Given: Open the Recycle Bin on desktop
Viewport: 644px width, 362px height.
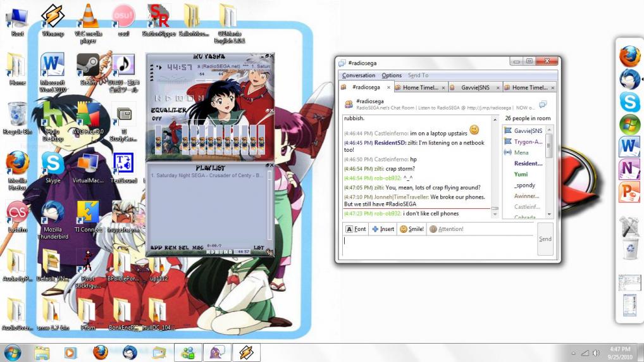Looking at the screenshot, I should (17, 118).
